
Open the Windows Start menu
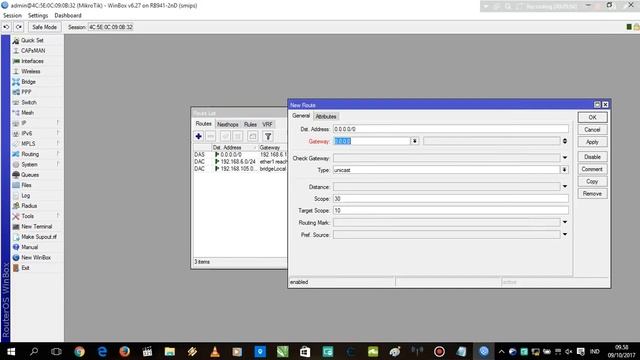point(11,351)
